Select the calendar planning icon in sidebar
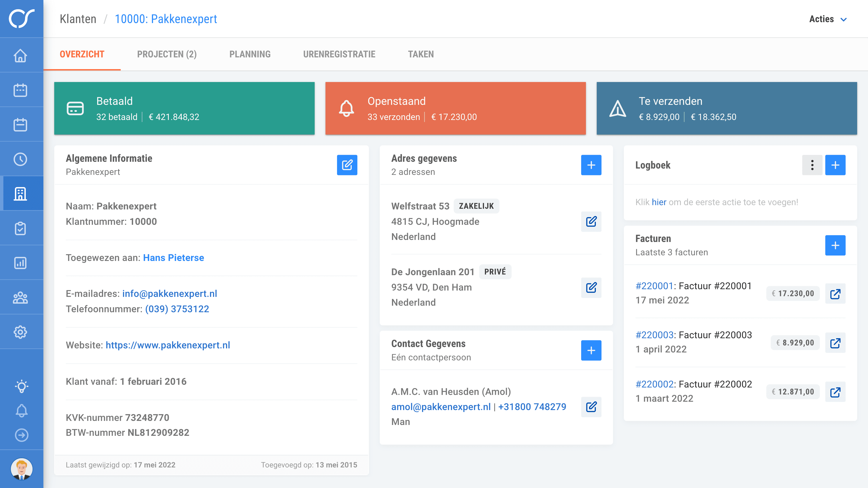This screenshot has height=488, width=868. (21, 90)
